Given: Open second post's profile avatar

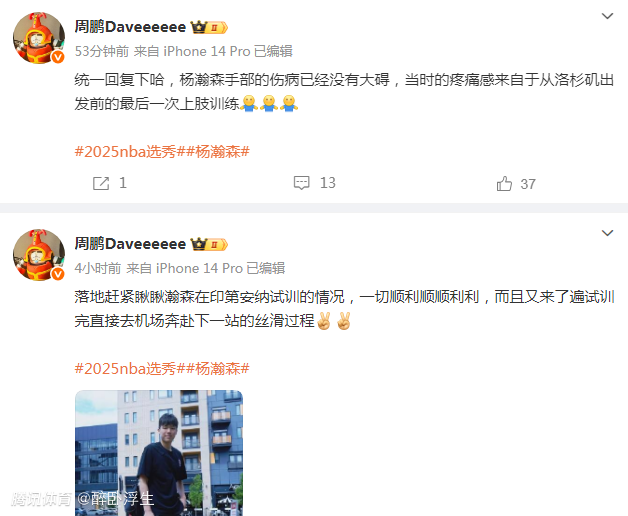Looking at the screenshot, I should [x=39, y=255].
